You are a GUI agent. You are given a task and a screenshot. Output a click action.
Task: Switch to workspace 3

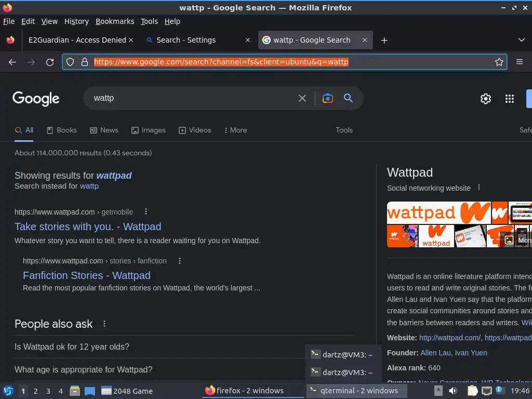pyautogui.click(x=48, y=391)
